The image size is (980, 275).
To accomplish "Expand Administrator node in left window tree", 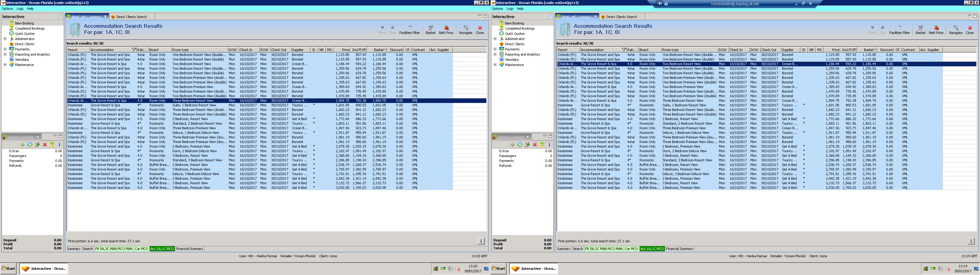I will pos(5,39).
